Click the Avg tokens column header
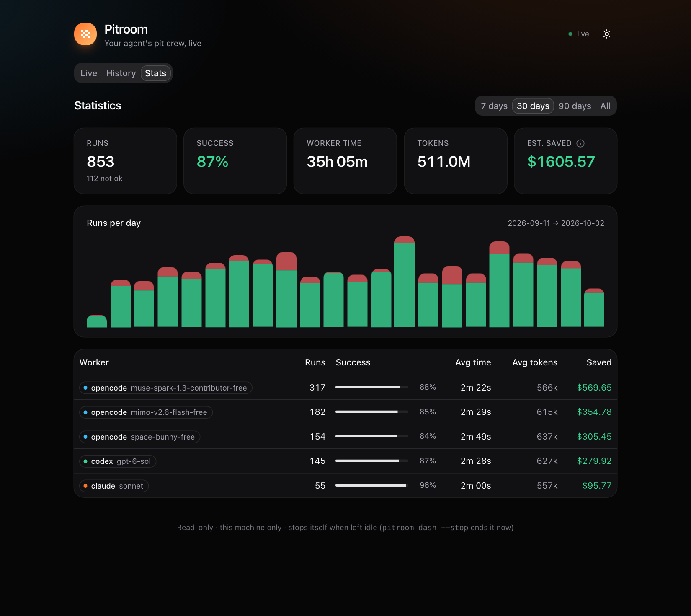Viewport: 691px width, 616px height. click(x=535, y=362)
